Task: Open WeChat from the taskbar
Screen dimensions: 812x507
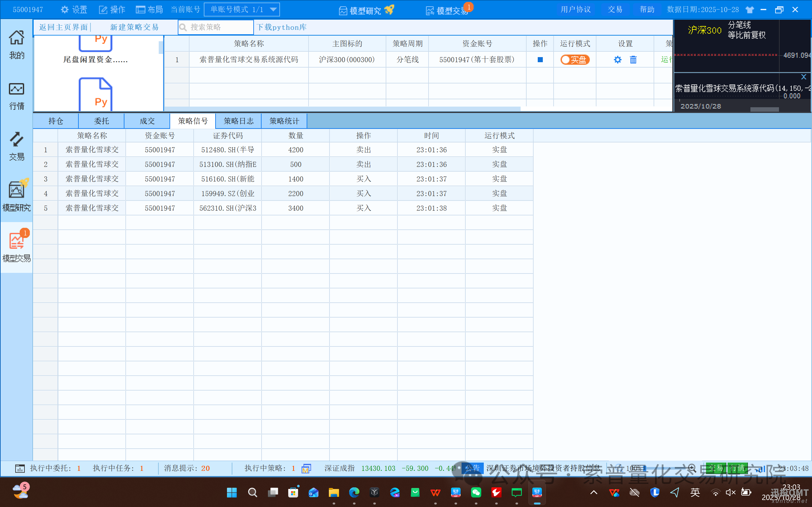Action: (x=476, y=492)
